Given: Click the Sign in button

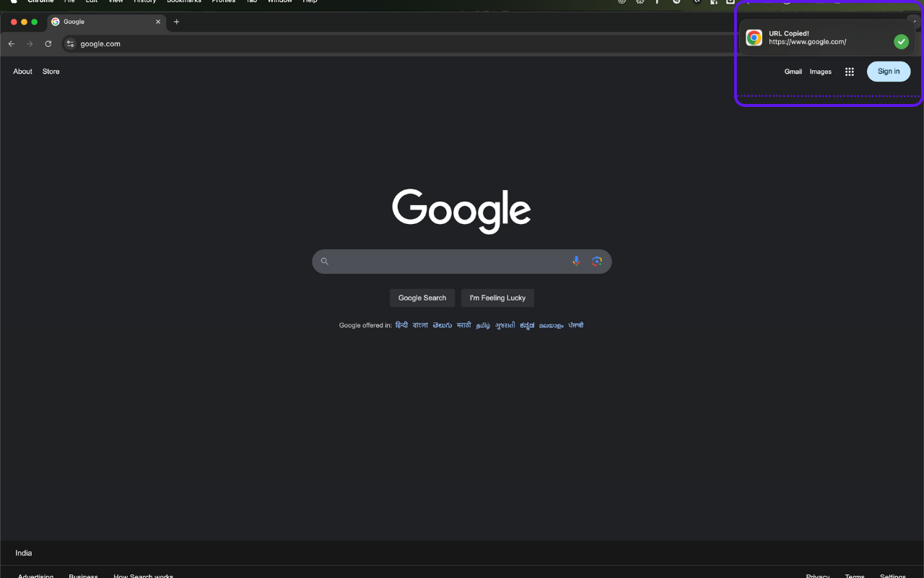Looking at the screenshot, I should click(x=889, y=72).
